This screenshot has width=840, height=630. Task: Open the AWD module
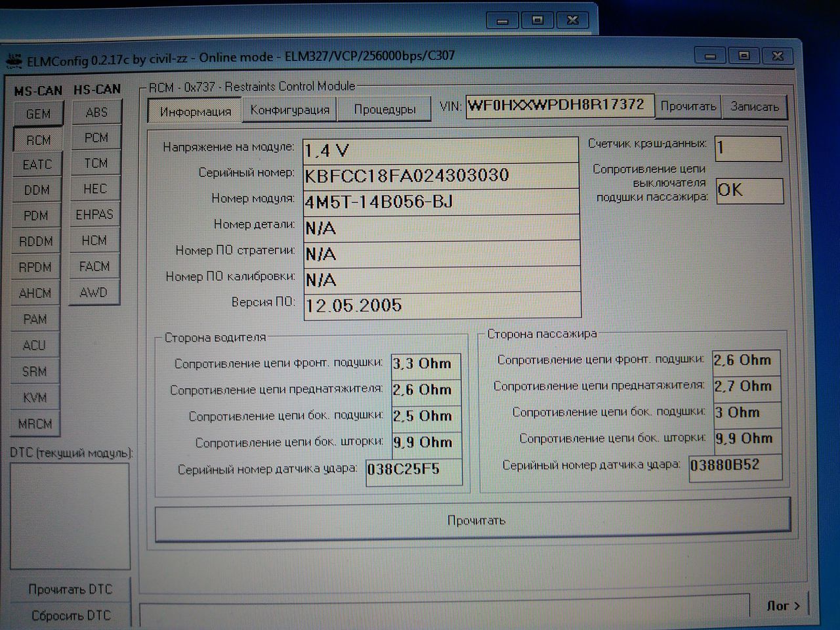pyautogui.click(x=93, y=293)
